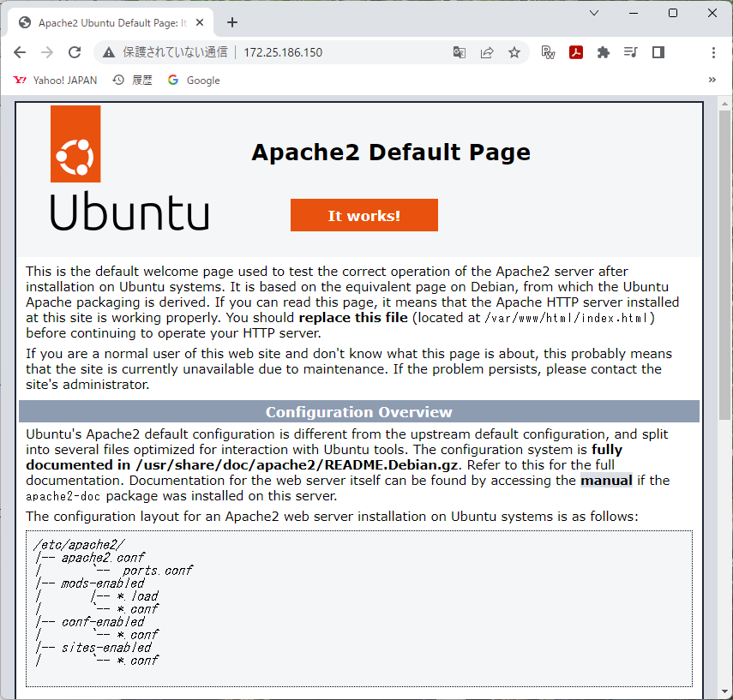733x700 pixels.
Task: Toggle the browser side panel
Action: click(x=658, y=52)
